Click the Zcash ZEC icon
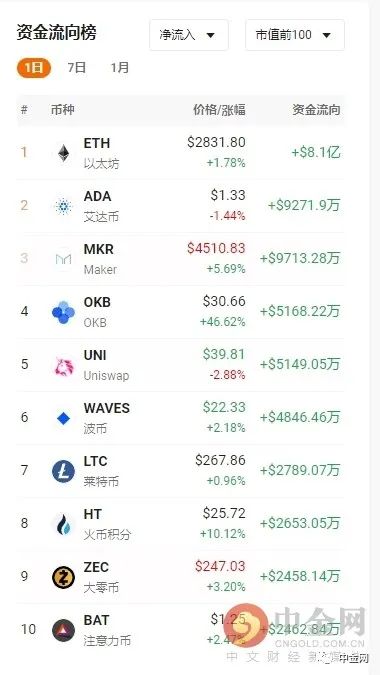 [63, 577]
